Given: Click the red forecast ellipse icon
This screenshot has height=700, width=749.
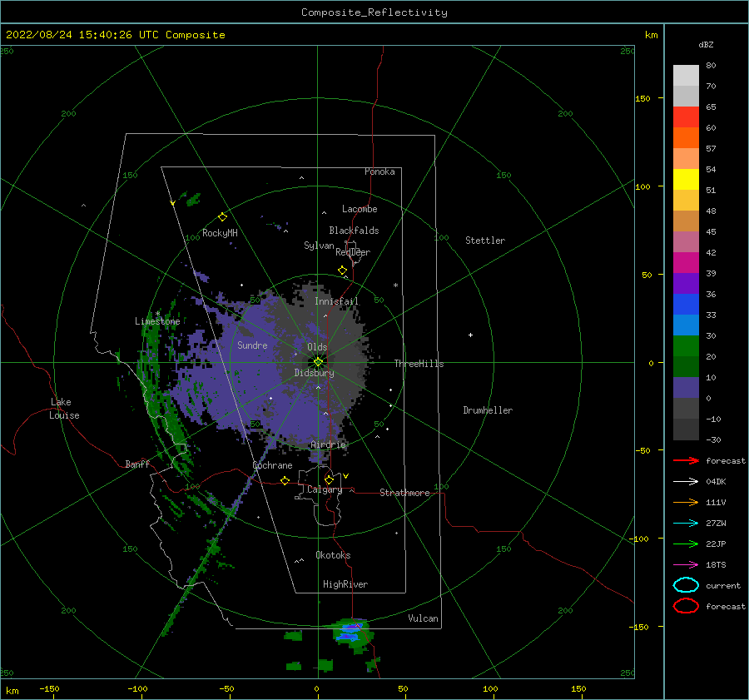Looking at the screenshot, I should pyautogui.click(x=686, y=606).
